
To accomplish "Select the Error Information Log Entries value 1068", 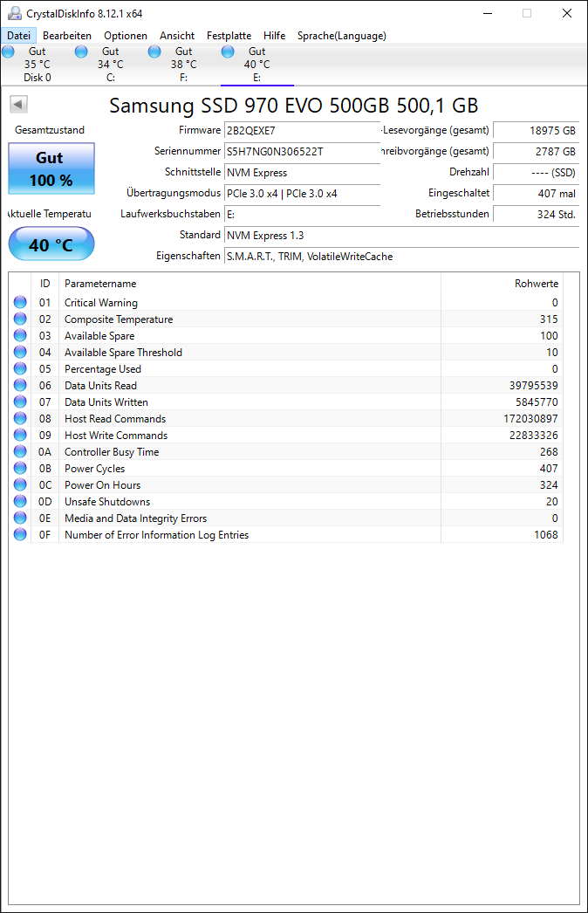I will [546, 535].
